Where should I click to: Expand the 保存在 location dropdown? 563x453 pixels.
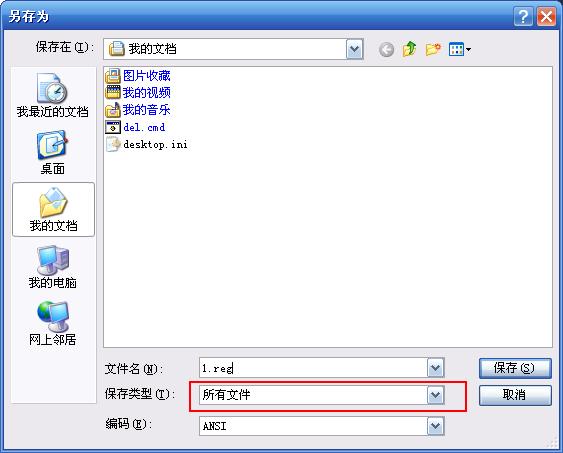(x=354, y=49)
